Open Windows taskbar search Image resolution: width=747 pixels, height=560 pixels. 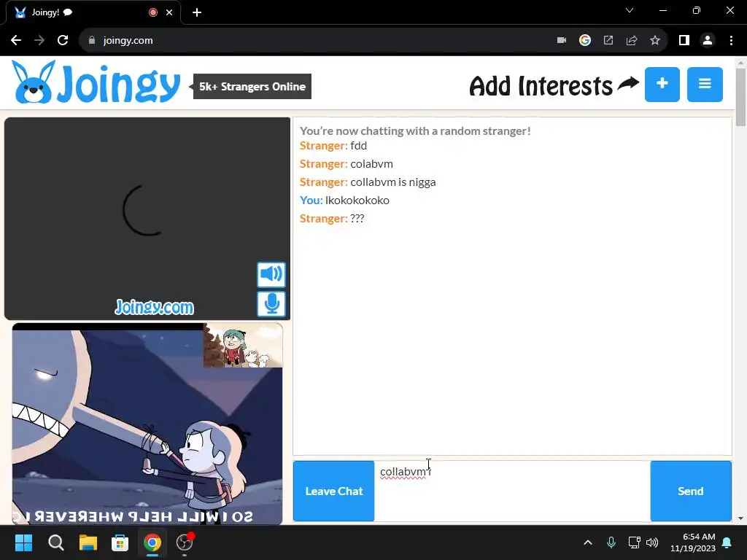point(55,542)
